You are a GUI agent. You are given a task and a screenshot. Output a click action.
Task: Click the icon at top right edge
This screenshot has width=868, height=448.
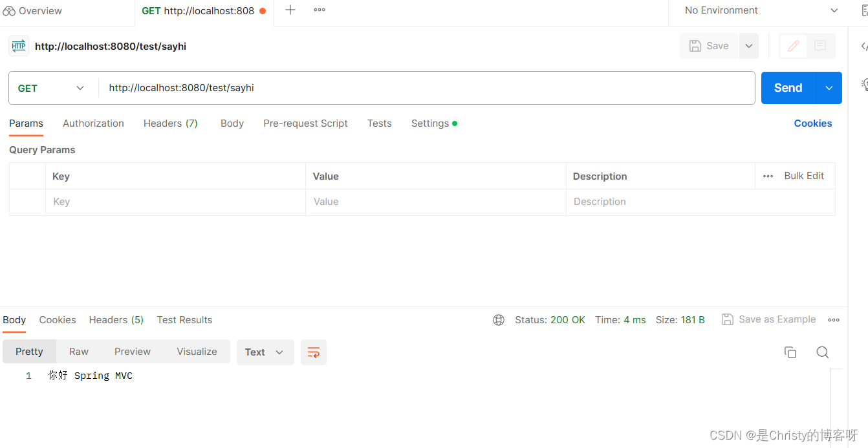point(865,10)
